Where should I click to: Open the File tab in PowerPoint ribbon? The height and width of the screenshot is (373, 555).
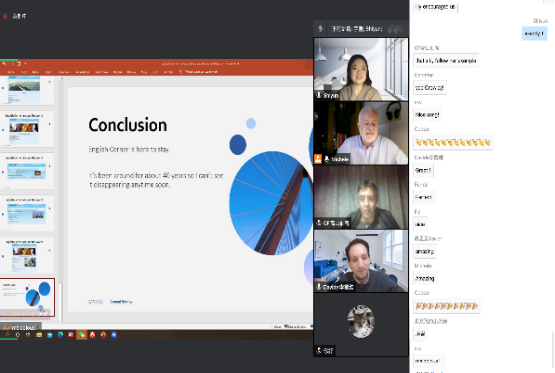coord(11,72)
